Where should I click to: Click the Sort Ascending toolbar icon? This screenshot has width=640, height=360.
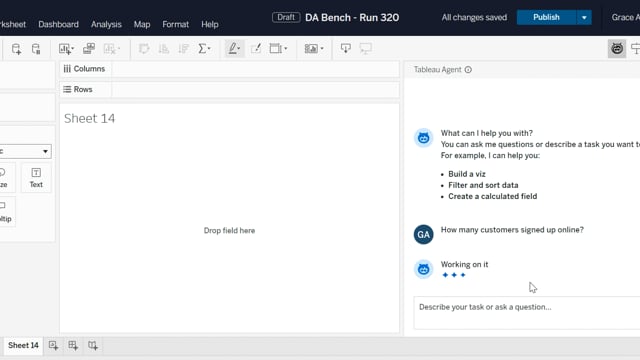click(x=164, y=49)
